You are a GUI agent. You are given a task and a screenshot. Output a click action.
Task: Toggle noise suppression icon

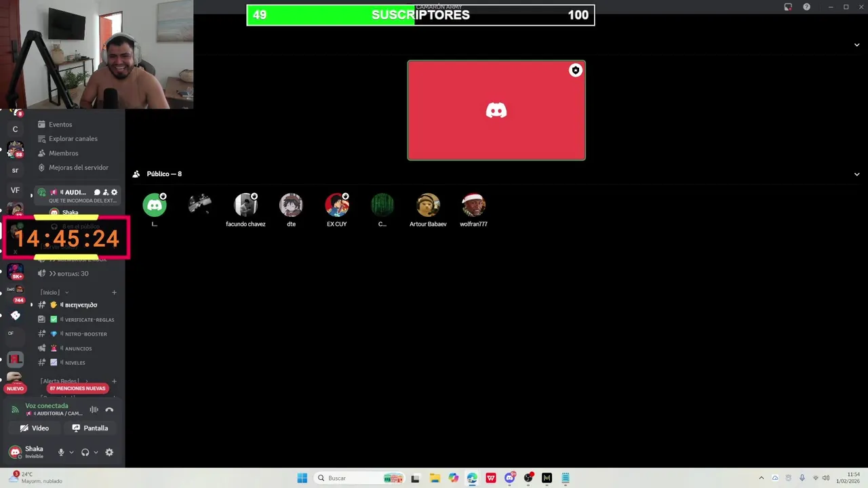coord(94,409)
